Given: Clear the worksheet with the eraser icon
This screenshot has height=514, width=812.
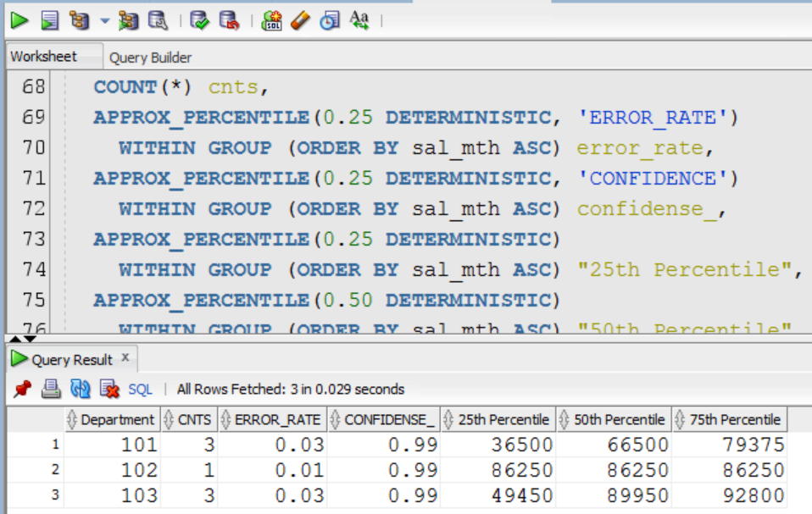Looking at the screenshot, I should tap(300, 20).
